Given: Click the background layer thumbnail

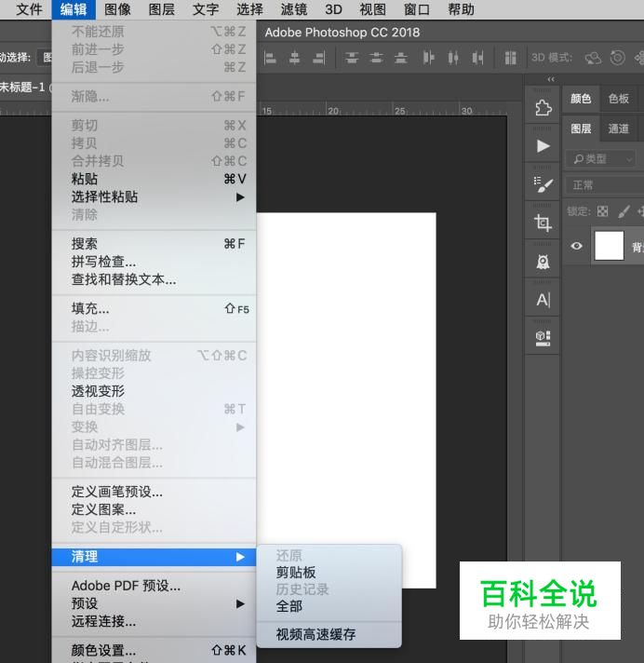Looking at the screenshot, I should point(609,246).
